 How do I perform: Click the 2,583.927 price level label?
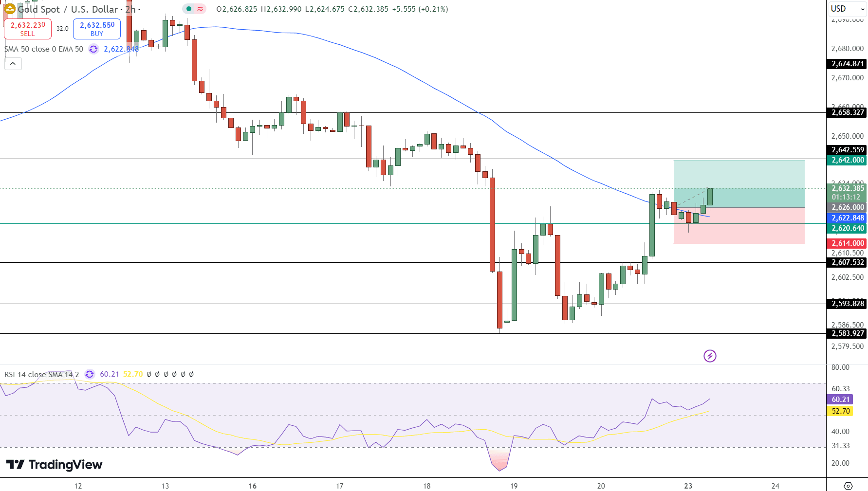(847, 333)
